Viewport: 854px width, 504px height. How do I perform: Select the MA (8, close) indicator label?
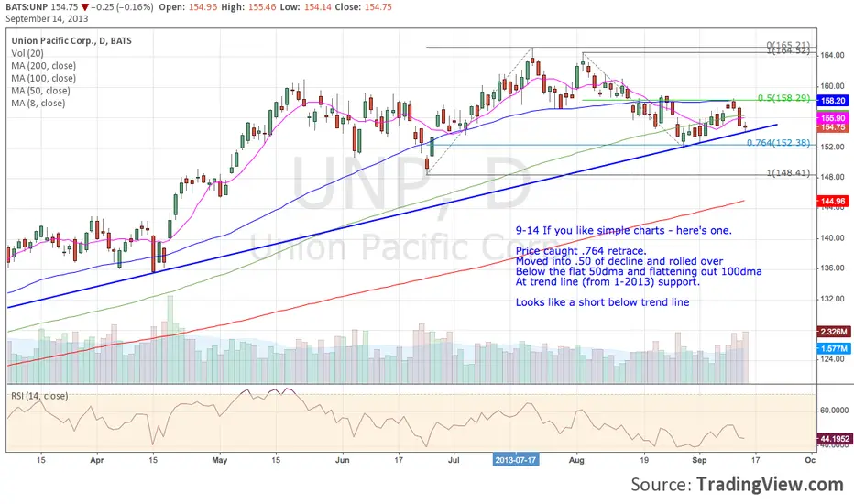coord(38,104)
